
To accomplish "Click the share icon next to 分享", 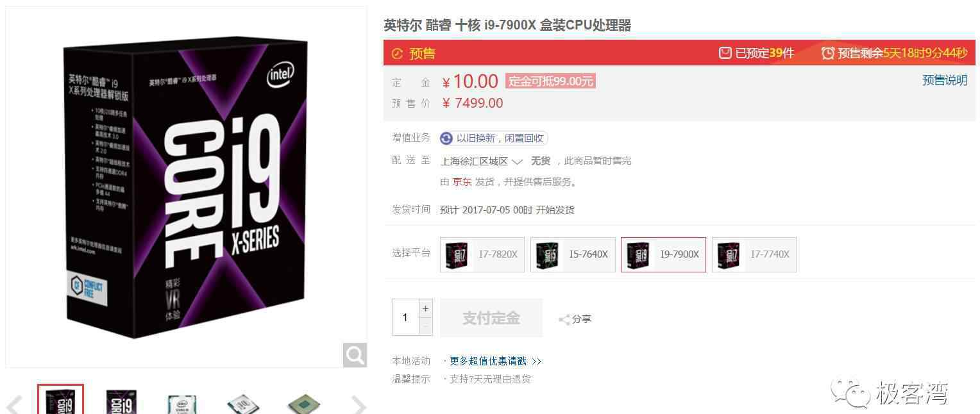I will [x=564, y=319].
